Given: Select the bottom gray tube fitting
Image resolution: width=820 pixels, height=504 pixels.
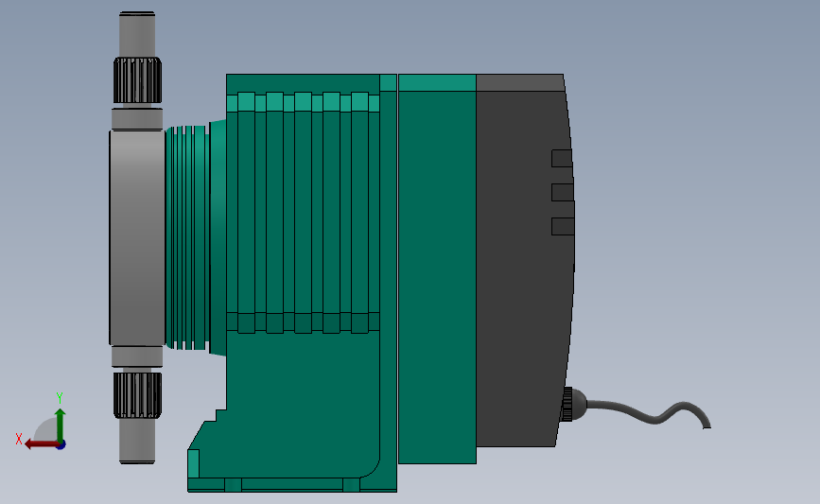Looking at the screenshot, I should pyautogui.click(x=137, y=441).
